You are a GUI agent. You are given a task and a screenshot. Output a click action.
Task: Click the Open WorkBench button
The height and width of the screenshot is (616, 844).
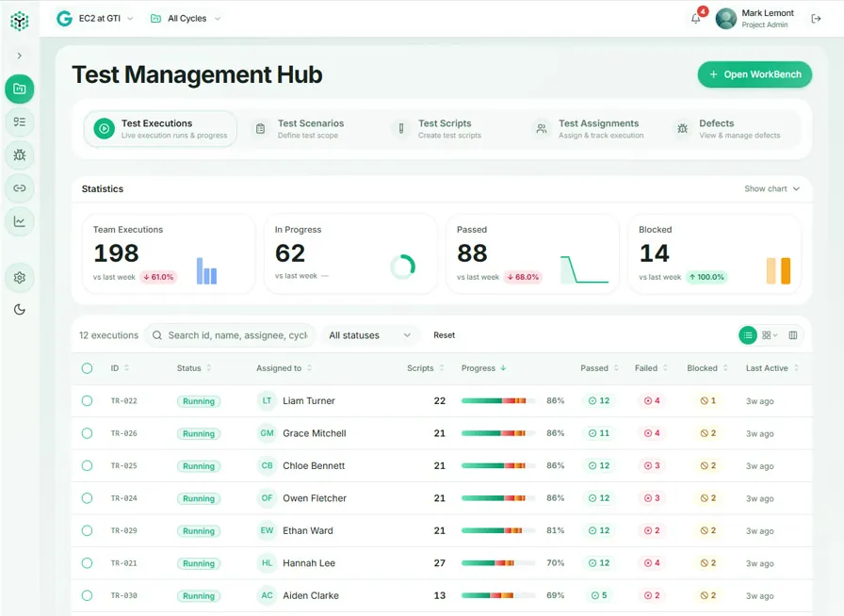pyautogui.click(x=755, y=74)
